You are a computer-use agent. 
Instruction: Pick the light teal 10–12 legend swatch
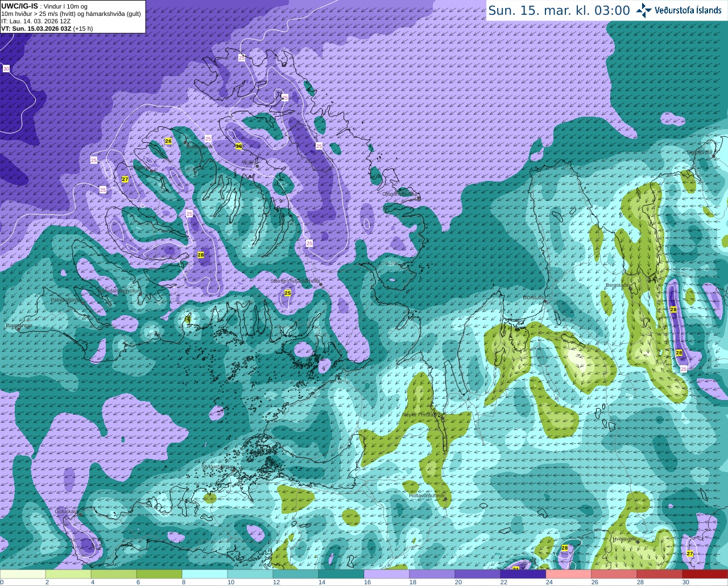pos(250,574)
